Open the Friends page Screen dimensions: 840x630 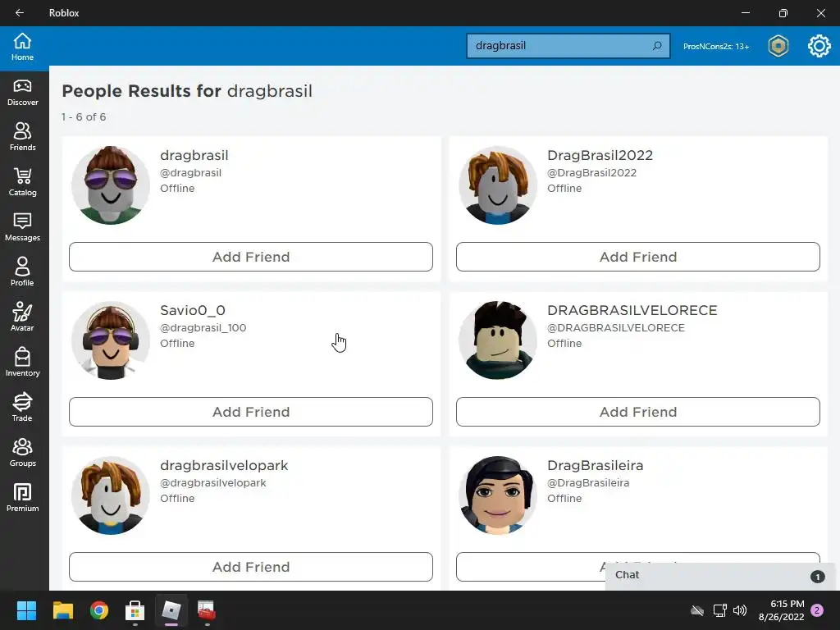[22, 138]
